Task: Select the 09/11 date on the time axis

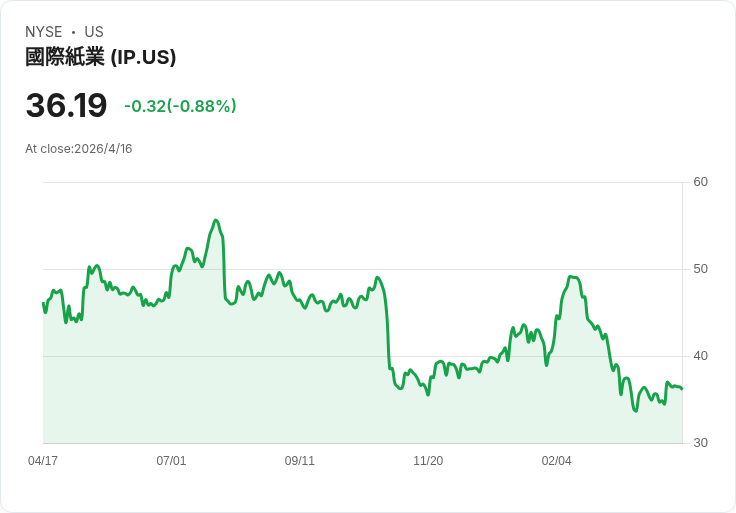Action: (300, 461)
